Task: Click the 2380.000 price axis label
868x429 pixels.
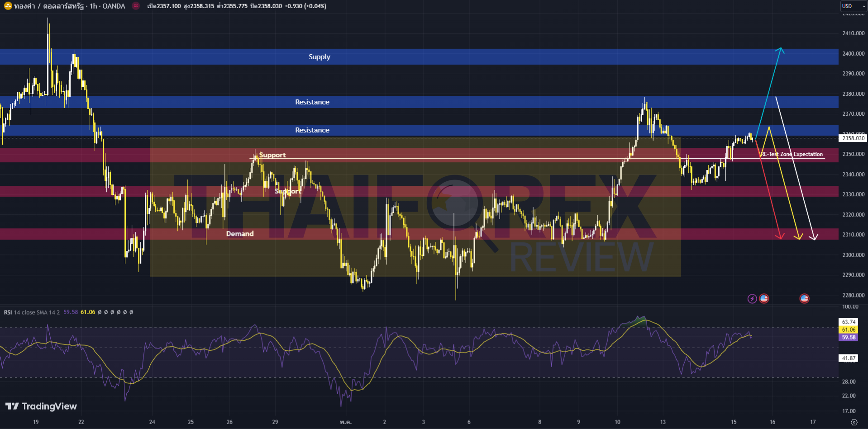Action: [854, 94]
